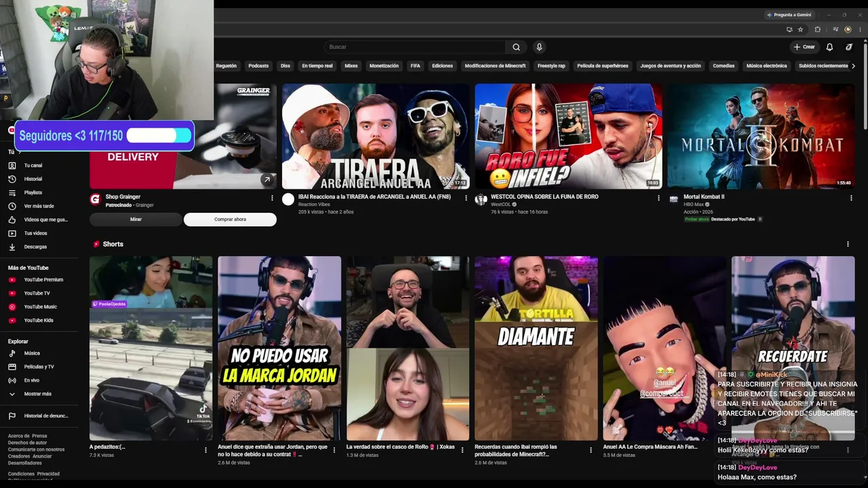Open options for Anuel marca Jordan short
The height and width of the screenshot is (488, 868).
[x=334, y=449]
